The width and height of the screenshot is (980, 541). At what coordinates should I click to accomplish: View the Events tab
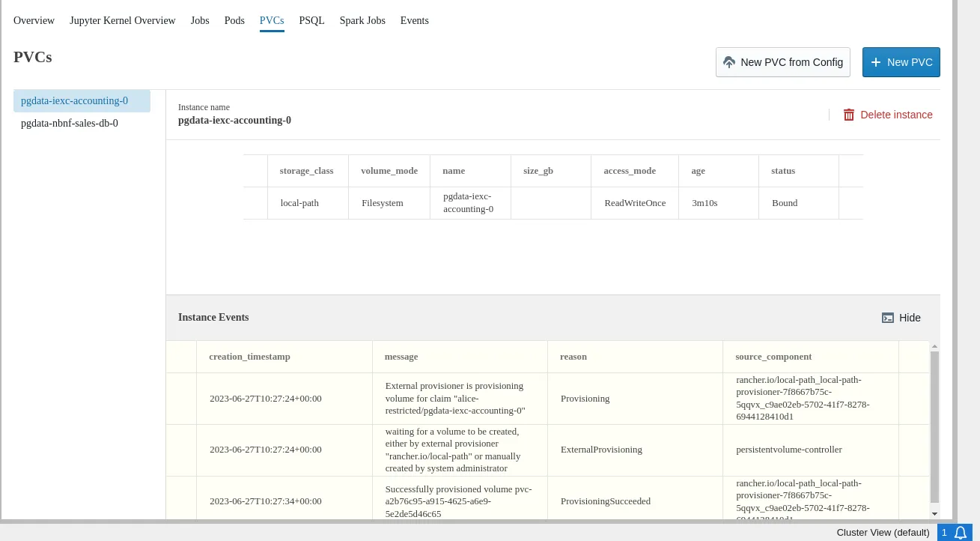click(415, 21)
